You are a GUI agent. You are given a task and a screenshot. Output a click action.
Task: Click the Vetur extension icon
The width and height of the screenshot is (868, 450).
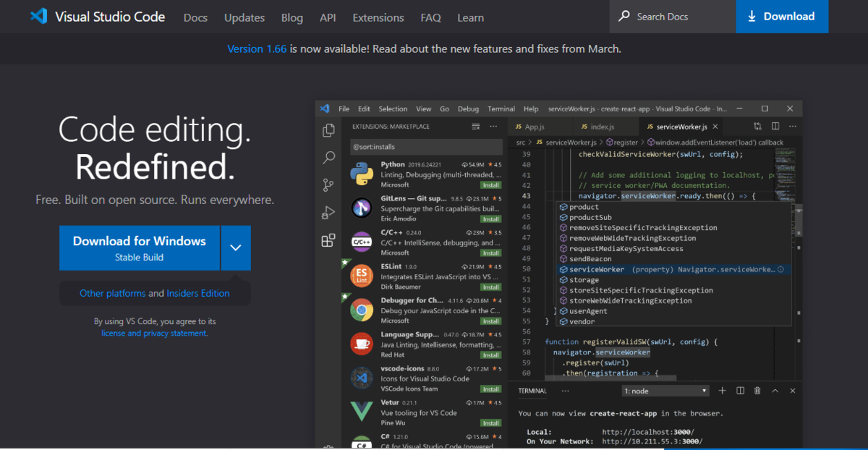point(361,412)
